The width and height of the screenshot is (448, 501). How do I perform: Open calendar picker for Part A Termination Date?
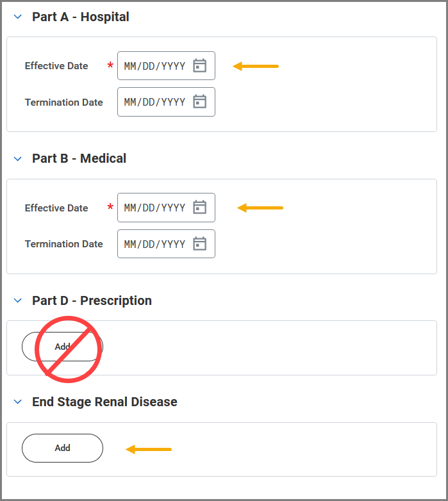200,102
